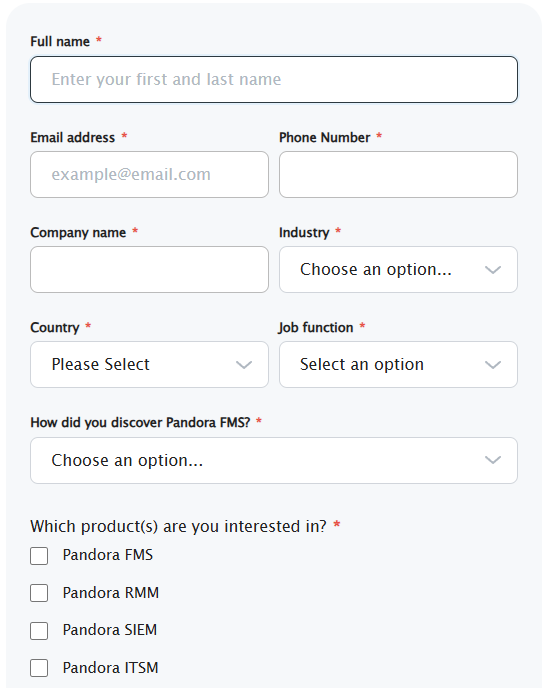This screenshot has width=548, height=688.
Task: Click the Full name input field
Action: click(274, 79)
